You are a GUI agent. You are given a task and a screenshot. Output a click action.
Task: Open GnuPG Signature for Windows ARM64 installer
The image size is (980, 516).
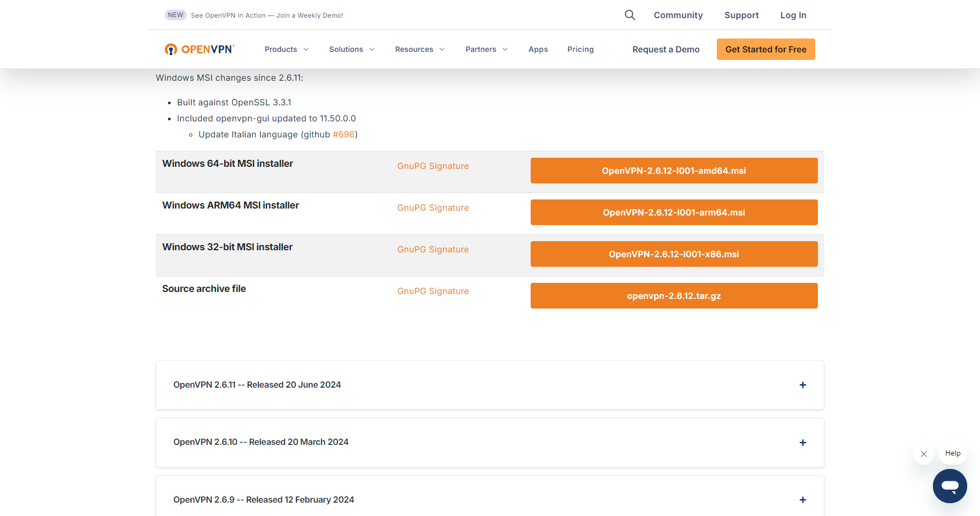tap(433, 208)
